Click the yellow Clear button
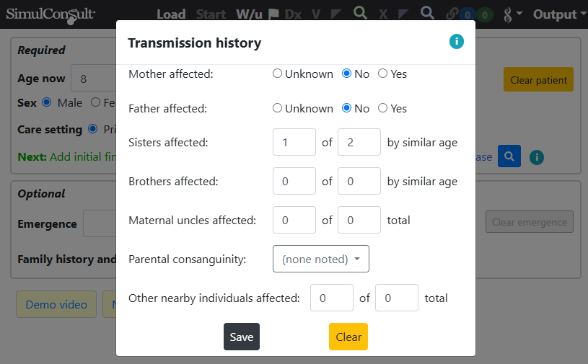Screen dimensions: 588x364 click(348, 337)
